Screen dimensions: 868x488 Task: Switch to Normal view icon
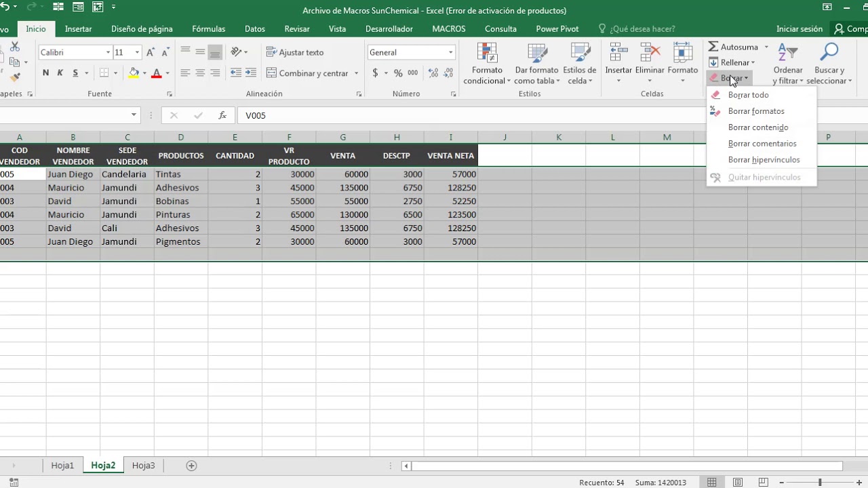711,483
